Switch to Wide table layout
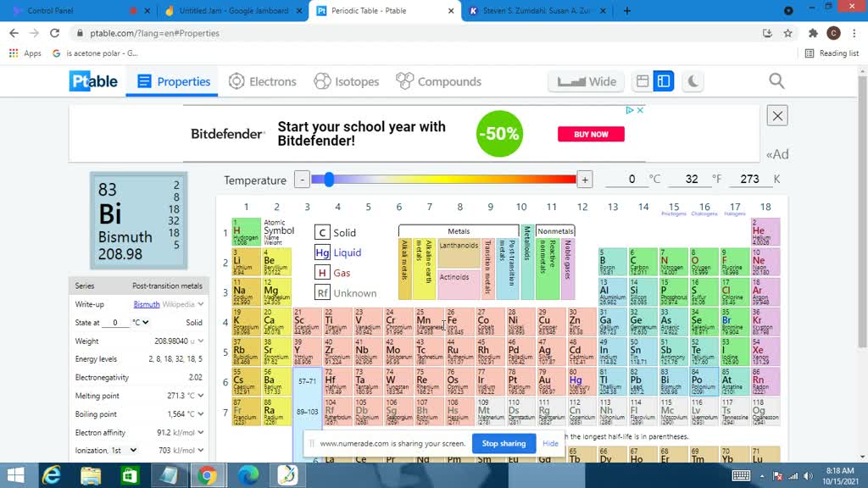 586,80
